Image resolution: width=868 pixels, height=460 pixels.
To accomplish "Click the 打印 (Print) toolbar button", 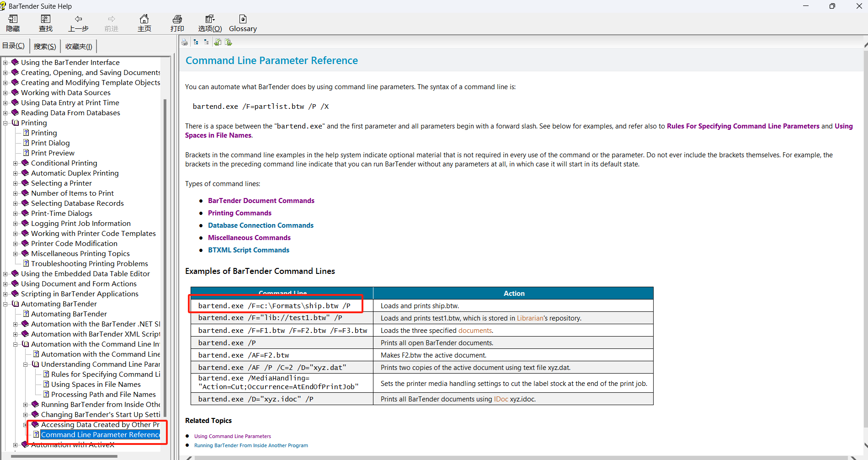I will click(x=177, y=23).
